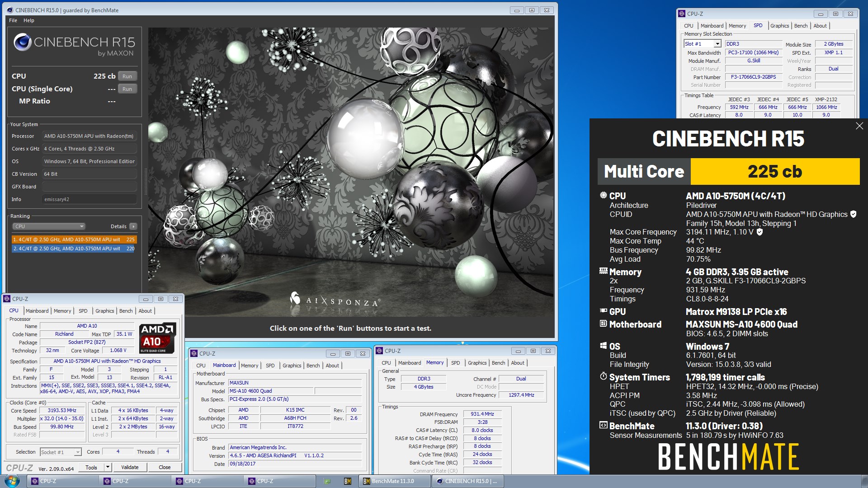The height and width of the screenshot is (488, 868).
Task: Click the BenchMate version icon in result panel
Action: pyautogui.click(x=603, y=425)
